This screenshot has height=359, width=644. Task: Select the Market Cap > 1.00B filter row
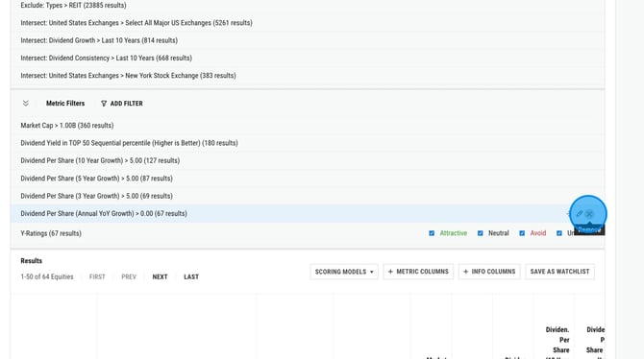308,126
